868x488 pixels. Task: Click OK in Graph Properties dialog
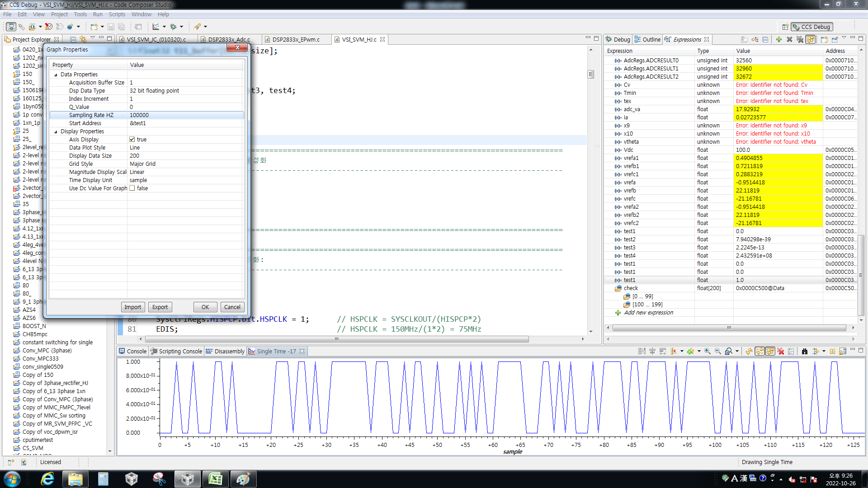(205, 307)
